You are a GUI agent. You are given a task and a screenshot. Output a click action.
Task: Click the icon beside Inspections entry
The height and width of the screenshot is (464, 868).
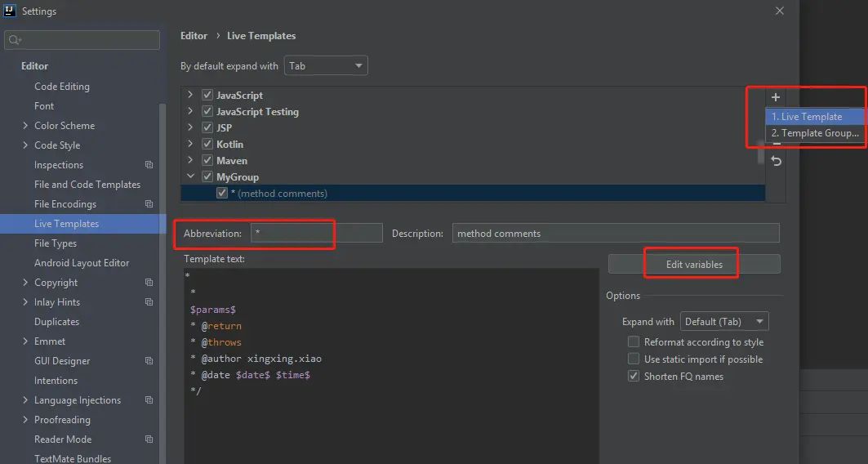point(149,165)
